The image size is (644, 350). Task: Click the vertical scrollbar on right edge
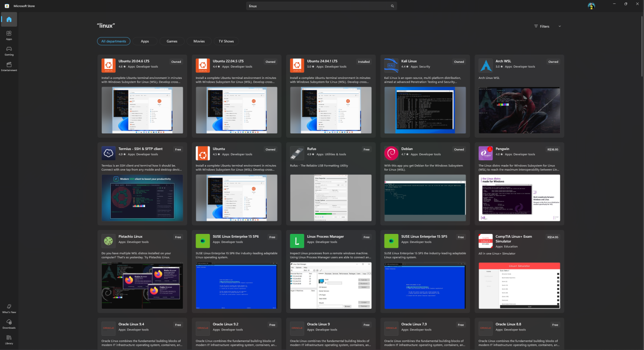642,45
